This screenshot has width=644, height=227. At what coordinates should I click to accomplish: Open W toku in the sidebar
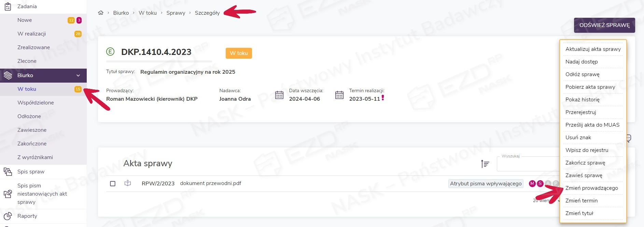pyautogui.click(x=27, y=89)
